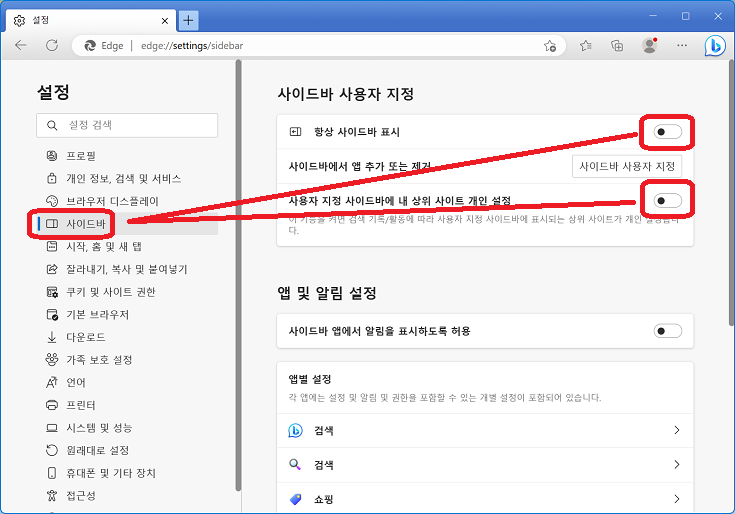Toggle 상위 사이트 개인 설정 switch
This screenshot has height=514, width=735.
pos(668,201)
